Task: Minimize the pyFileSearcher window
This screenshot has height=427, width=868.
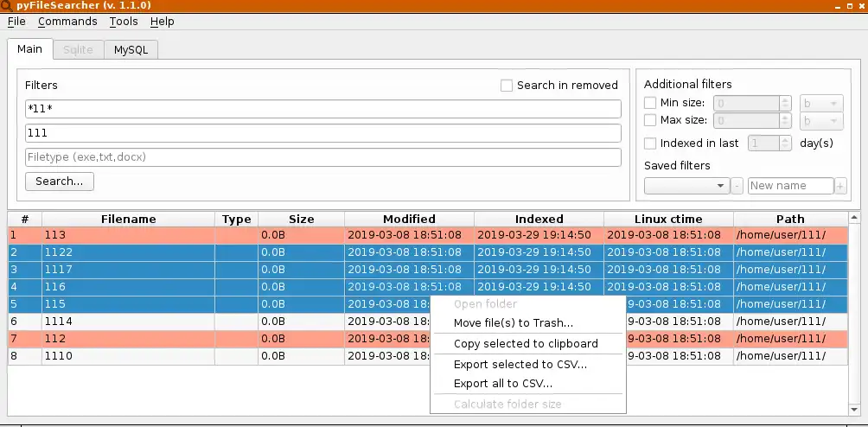Action: click(x=838, y=5)
